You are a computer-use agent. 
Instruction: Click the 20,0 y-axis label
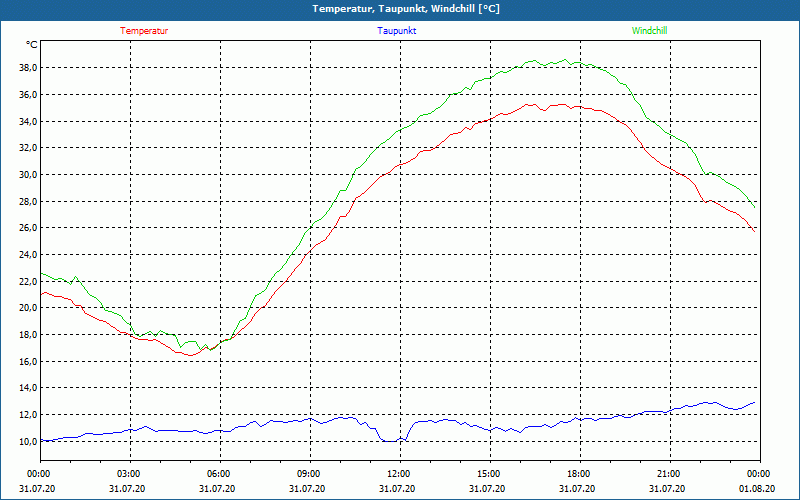pos(28,308)
